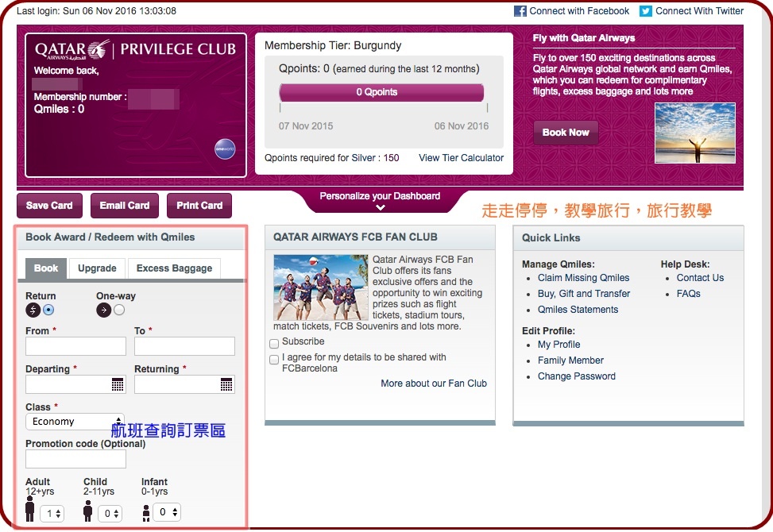Open the Infant count selector
Screen dimensions: 773x532
167,512
